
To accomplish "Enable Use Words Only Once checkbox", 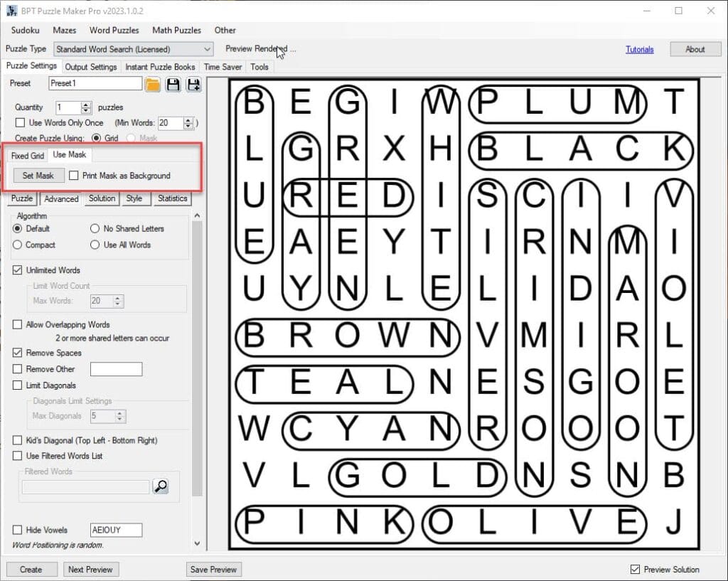I will click(20, 123).
